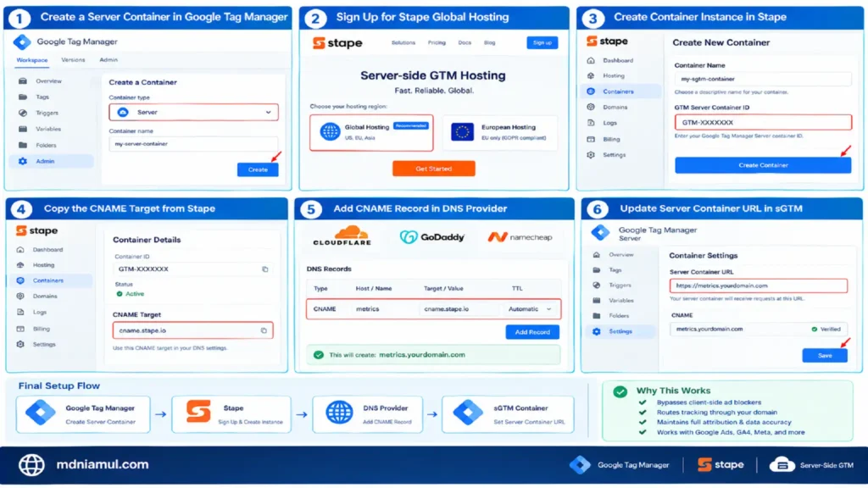Click the Active status in Container Details

pyautogui.click(x=130, y=294)
